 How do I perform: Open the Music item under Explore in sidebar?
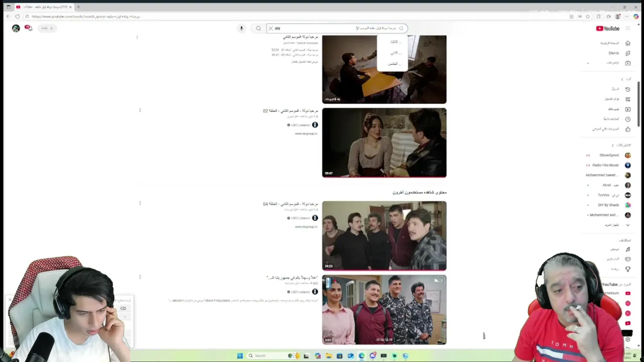pyautogui.click(x=620, y=249)
